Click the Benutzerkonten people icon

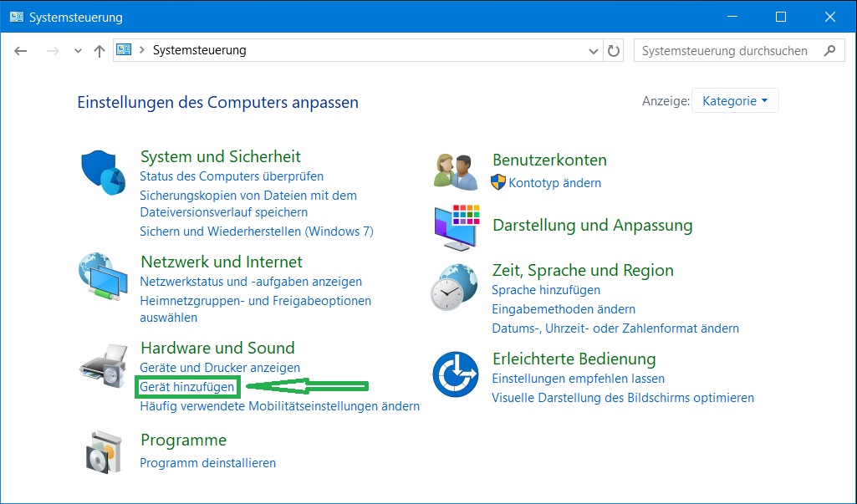[456, 172]
